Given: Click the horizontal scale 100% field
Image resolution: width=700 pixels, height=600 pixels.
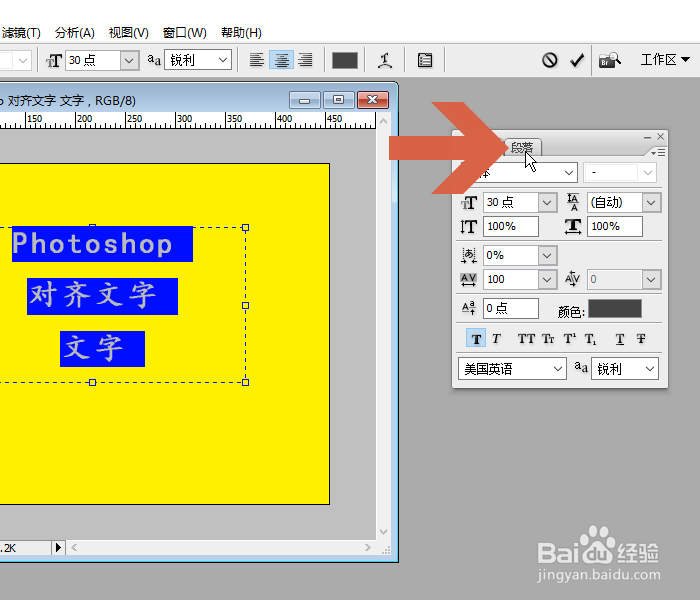Looking at the screenshot, I should tap(615, 226).
